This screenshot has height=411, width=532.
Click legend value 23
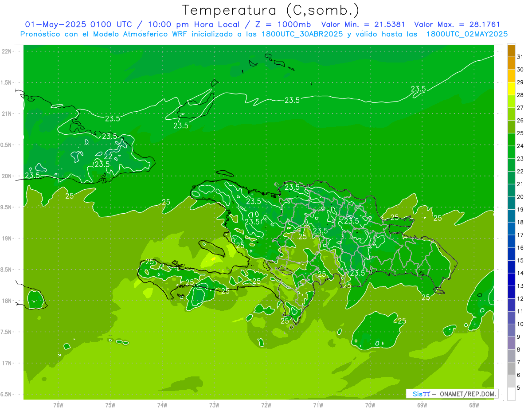click(x=520, y=159)
